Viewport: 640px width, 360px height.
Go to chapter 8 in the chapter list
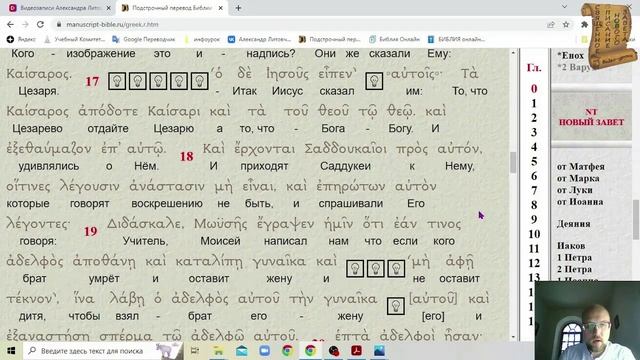tap(534, 205)
